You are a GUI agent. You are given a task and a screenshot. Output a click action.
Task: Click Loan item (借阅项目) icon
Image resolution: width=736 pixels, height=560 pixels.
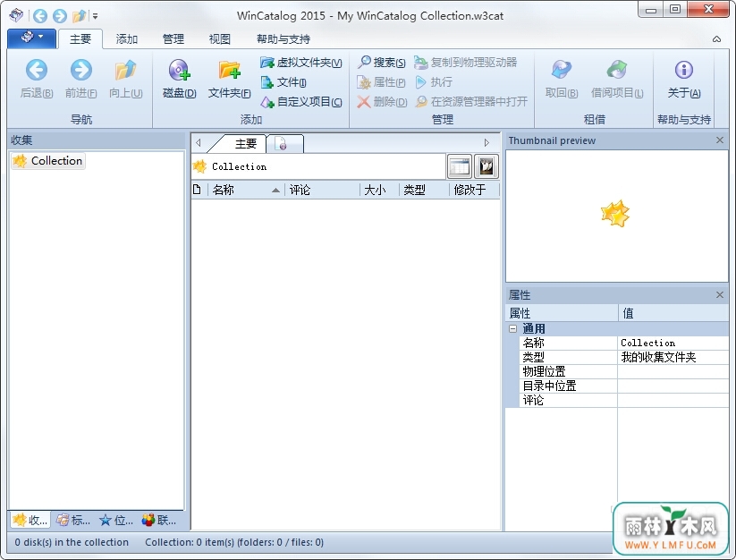click(x=617, y=71)
